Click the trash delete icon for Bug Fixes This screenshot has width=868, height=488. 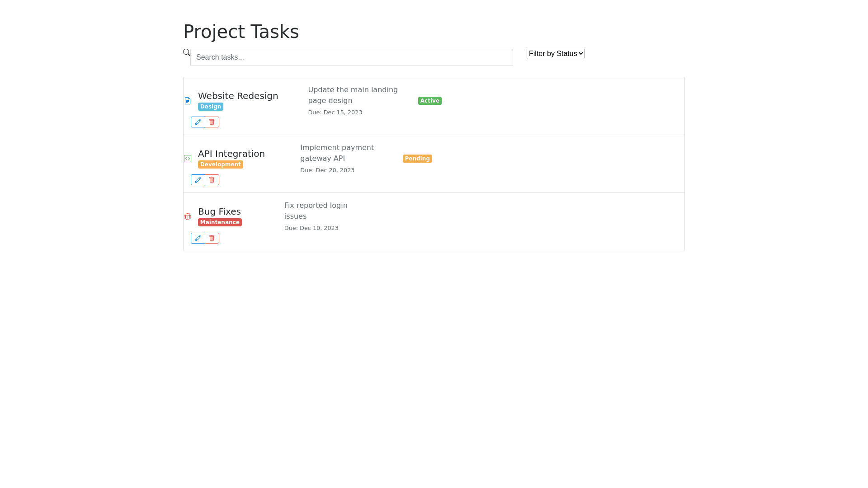tap(212, 238)
